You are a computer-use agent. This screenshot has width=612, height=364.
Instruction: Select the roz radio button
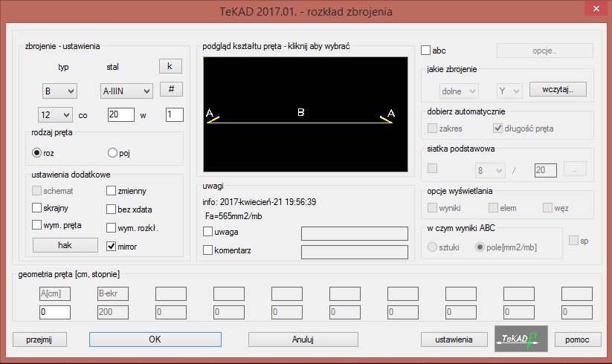(x=36, y=153)
